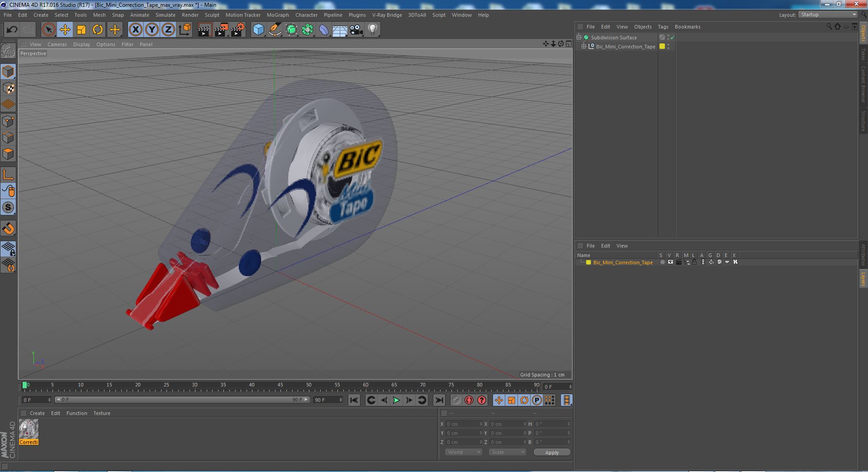Toggle Z axis lock
Screen dimensions: 868x472
(168, 30)
